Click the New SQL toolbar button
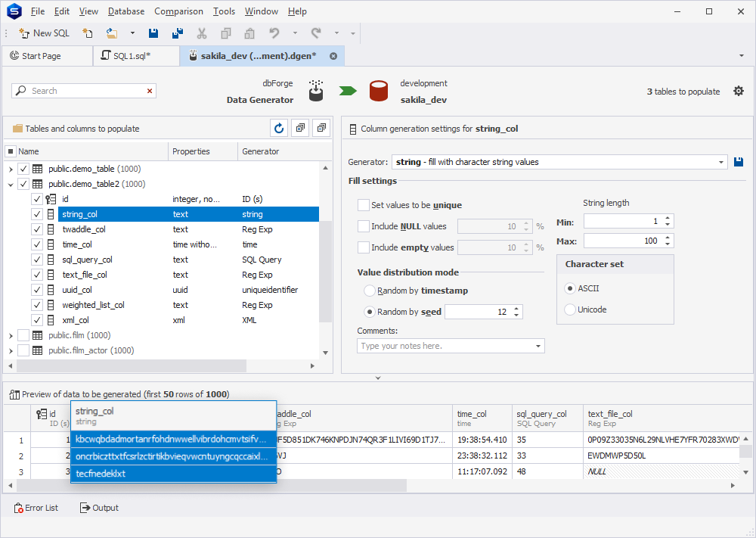Screen dimensions: 756x538 [44, 33]
